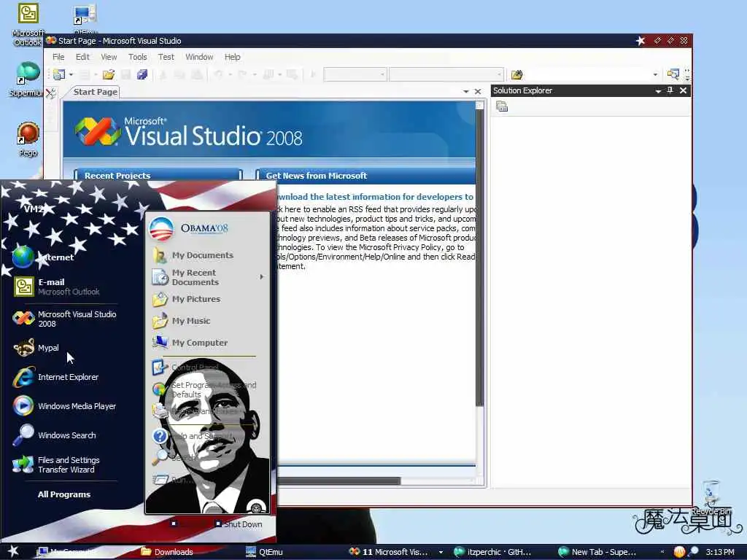Image resolution: width=747 pixels, height=560 pixels.
Task: Open Solution Explorer window position dropdown
Action: [658, 90]
